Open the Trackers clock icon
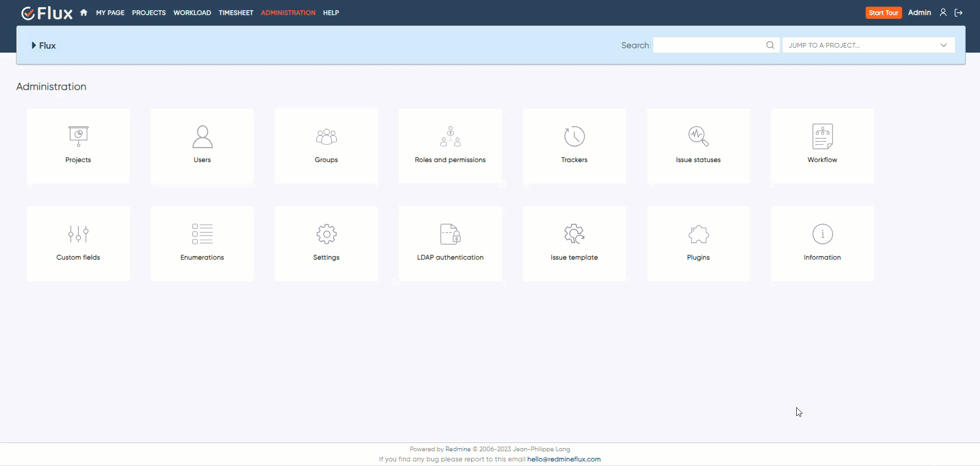The width and height of the screenshot is (980, 466). [574, 136]
